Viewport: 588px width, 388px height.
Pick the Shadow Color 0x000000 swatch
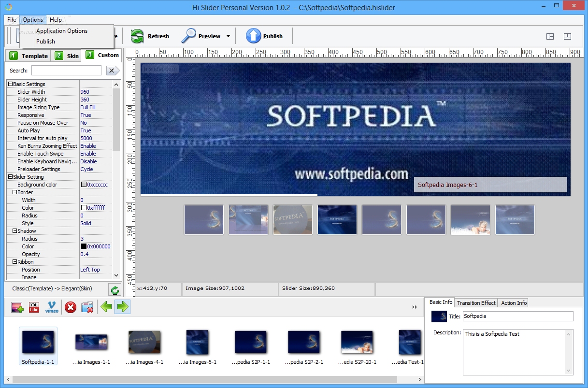coord(84,246)
